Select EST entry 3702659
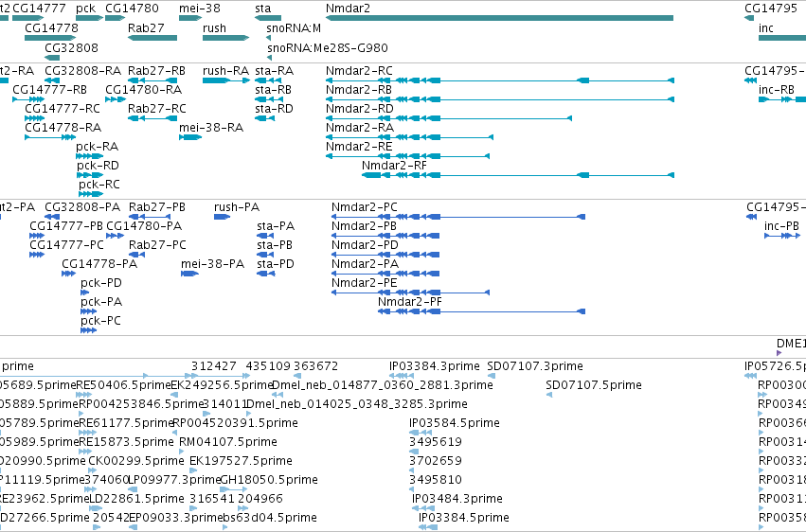The height and width of the screenshot is (532, 806). tap(436, 461)
